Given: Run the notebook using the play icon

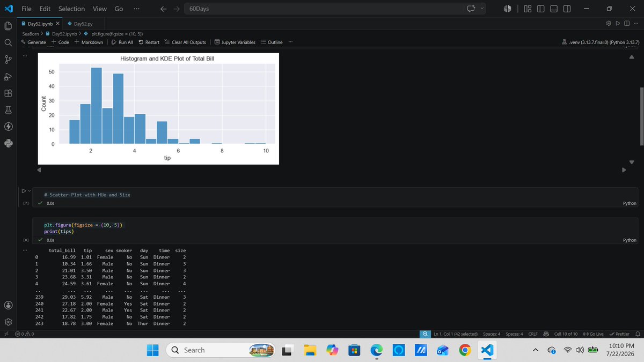Looking at the screenshot, I should (x=618, y=24).
